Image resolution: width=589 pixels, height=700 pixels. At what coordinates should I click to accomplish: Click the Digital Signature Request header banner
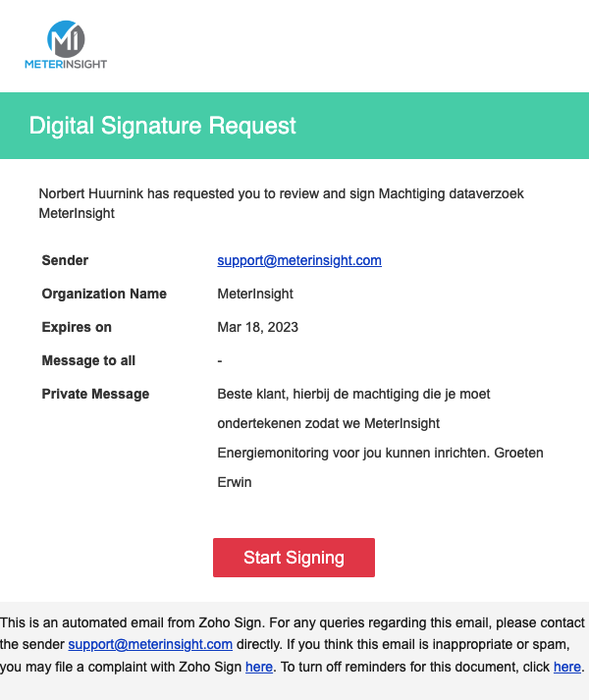(x=294, y=126)
